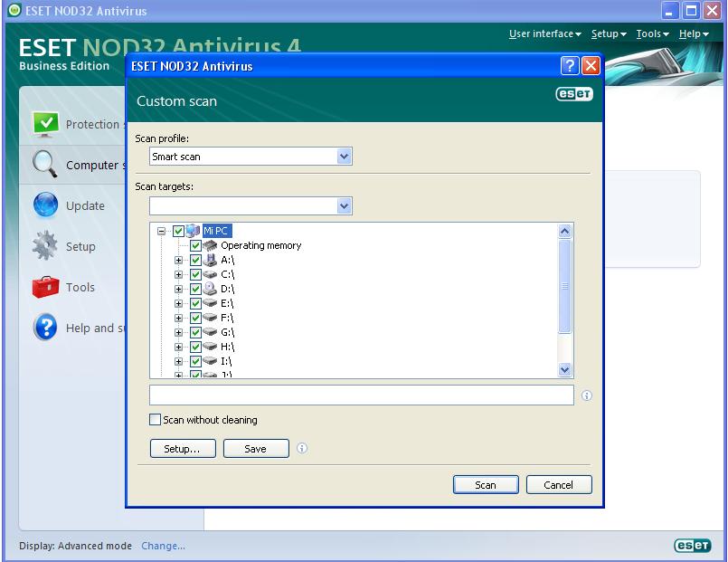Open the Scan targets dropdown
Viewport: 728px width, 562px height.
pos(344,205)
